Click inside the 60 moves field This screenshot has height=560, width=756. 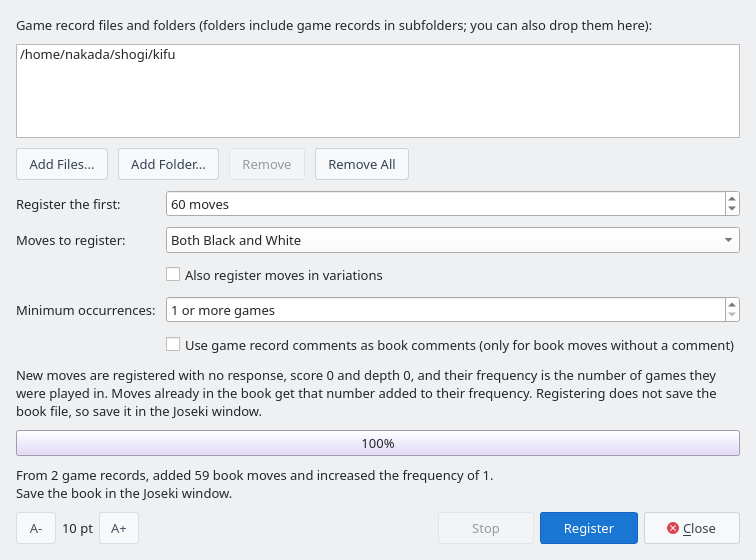click(x=445, y=204)
